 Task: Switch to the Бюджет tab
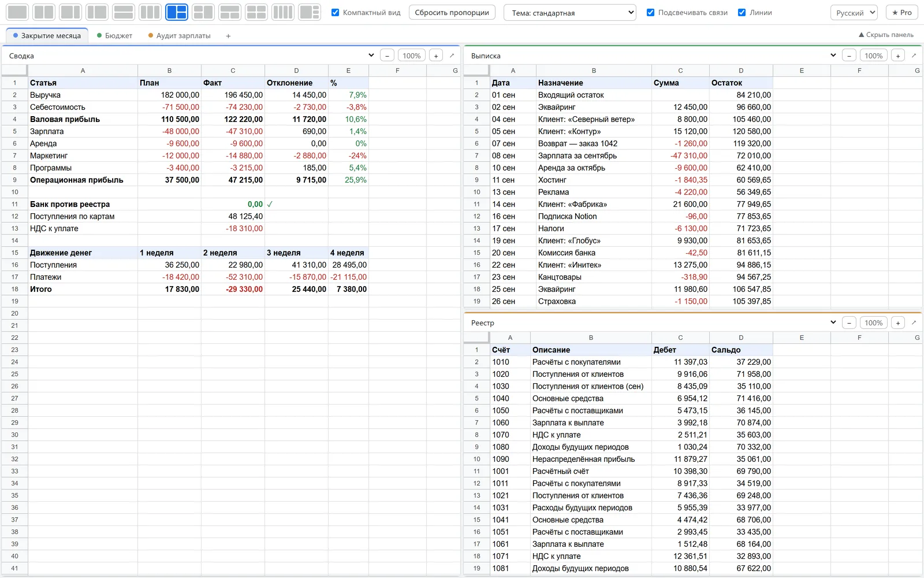[x=115, y=36]
